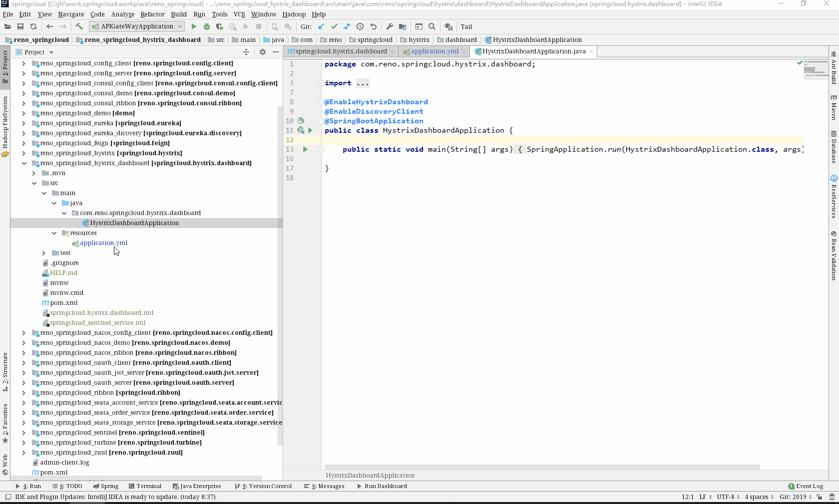
Task: Show Git history via clock icon
Action: click(x=360, y=26)
